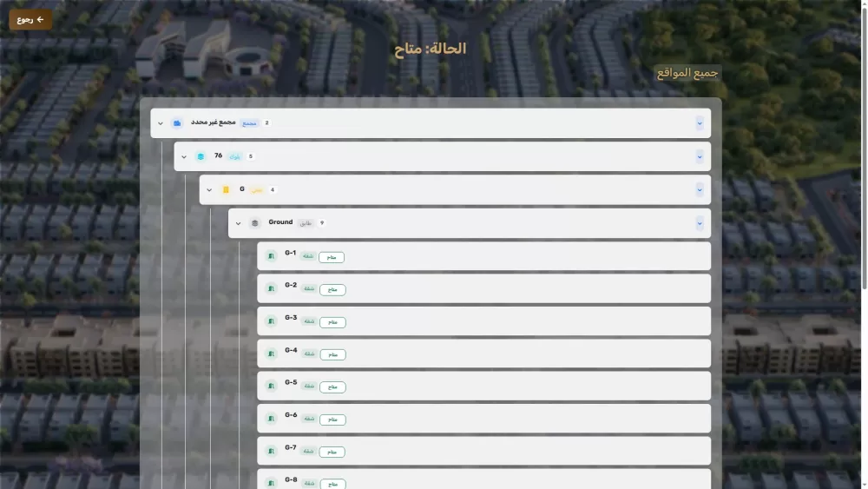Collapse the block 76 tree row
The width and height of the screenshot is (868, 489).
point(184,157)
